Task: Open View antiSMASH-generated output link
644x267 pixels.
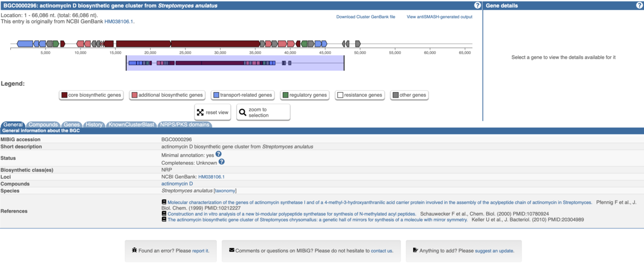Action: click(x=440, y=17)
